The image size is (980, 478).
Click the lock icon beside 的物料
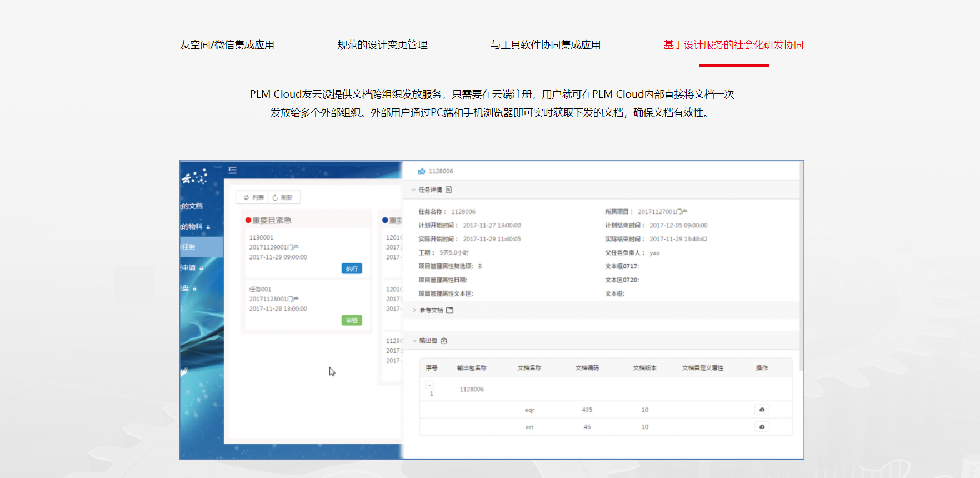point(208,227)
